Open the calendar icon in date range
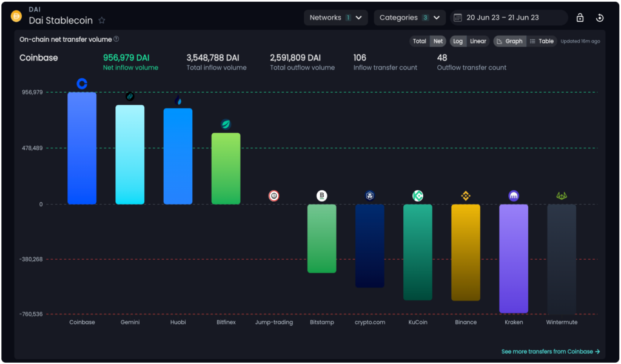 coord(457,18)
